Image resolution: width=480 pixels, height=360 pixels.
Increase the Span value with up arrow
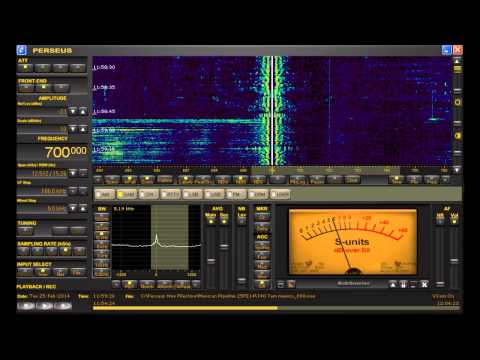point(83,173)
